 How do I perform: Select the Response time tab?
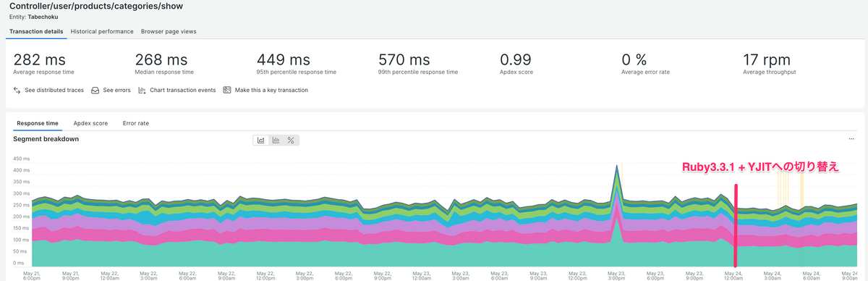point(38,123)
